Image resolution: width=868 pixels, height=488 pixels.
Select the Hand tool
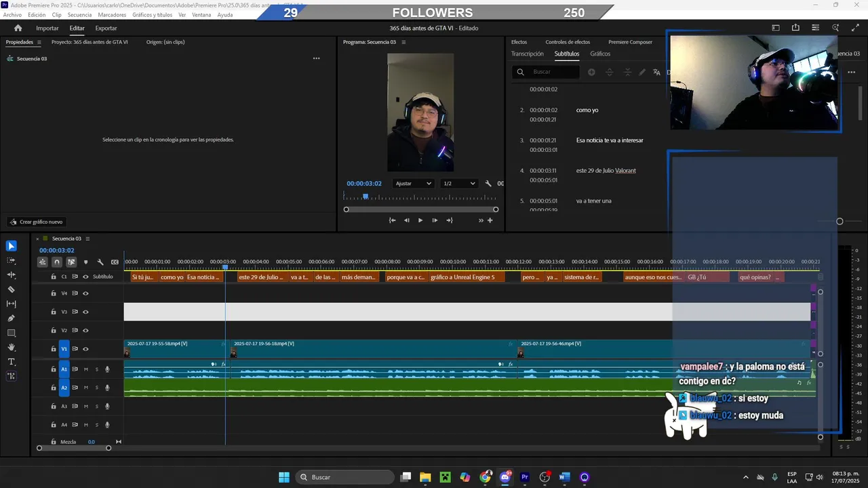(11, 347)
